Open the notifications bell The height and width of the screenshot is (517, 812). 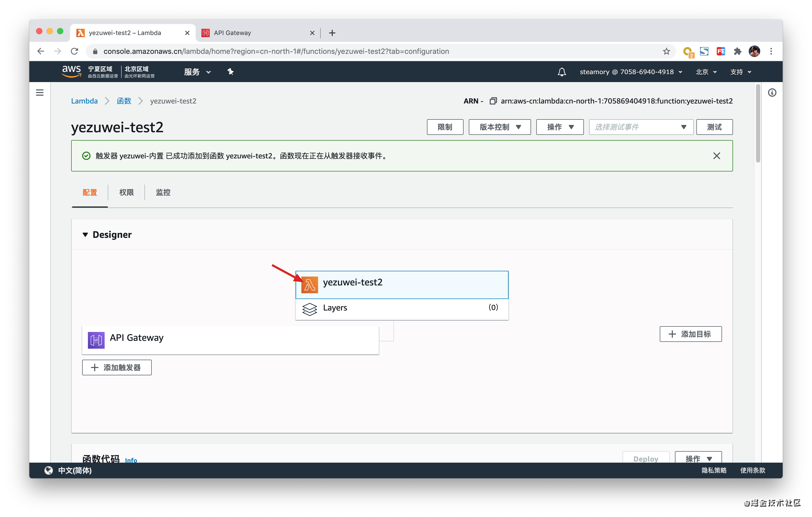(x=561, y=72)
